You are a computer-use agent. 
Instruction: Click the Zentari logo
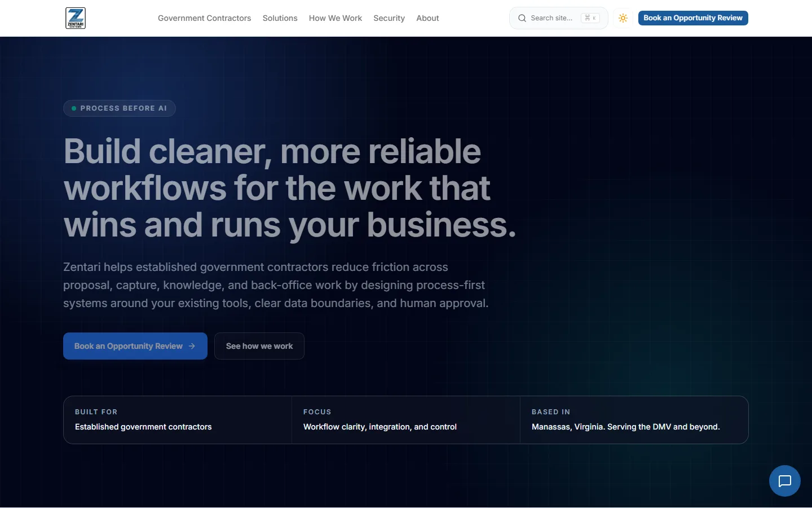click(x=76, y=18)
